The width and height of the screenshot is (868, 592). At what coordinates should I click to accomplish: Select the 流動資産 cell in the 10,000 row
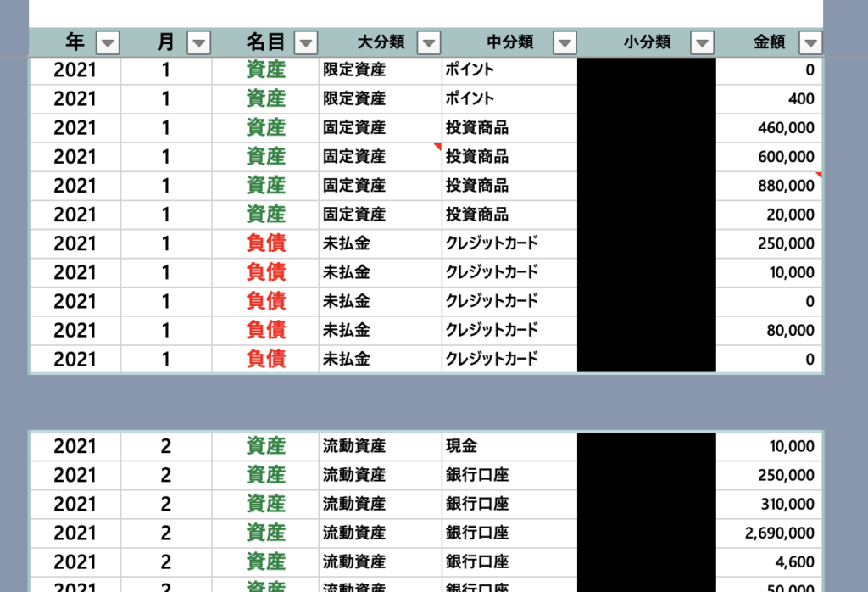pos(380,446)
